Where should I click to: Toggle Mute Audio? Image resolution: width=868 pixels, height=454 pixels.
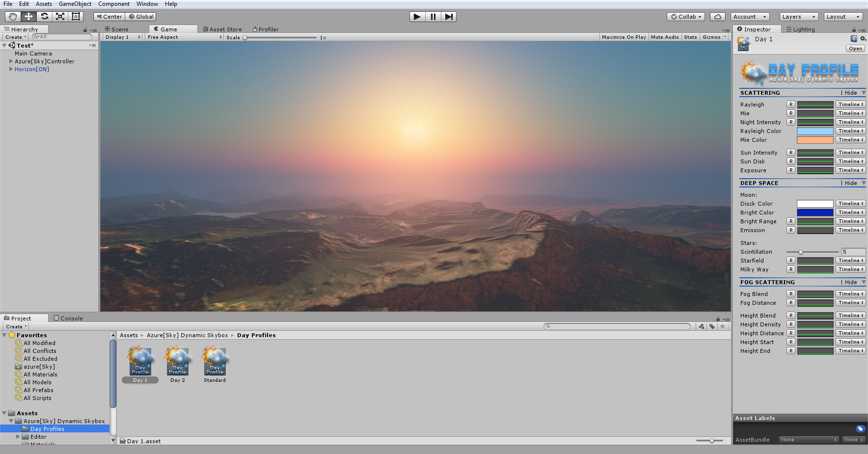pyautogui.click(x=665, y=37)
